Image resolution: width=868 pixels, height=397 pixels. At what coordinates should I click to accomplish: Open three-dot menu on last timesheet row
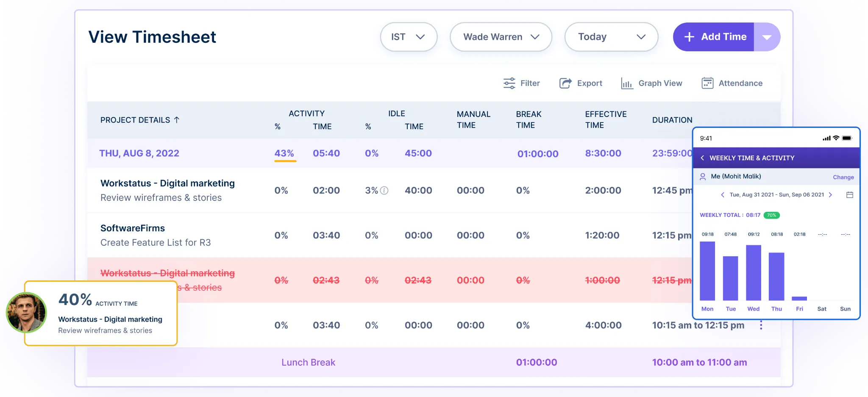tap(761, 325)
